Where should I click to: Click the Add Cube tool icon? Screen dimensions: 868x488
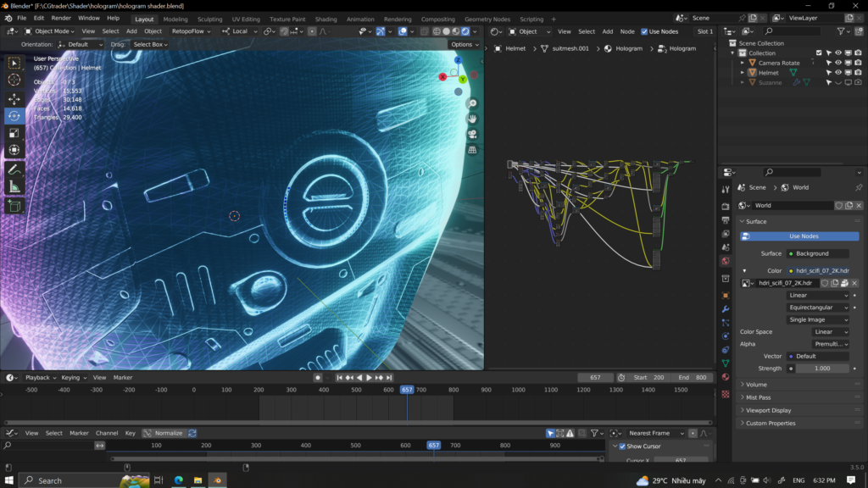pyautogui.click(x=14, y=206)
